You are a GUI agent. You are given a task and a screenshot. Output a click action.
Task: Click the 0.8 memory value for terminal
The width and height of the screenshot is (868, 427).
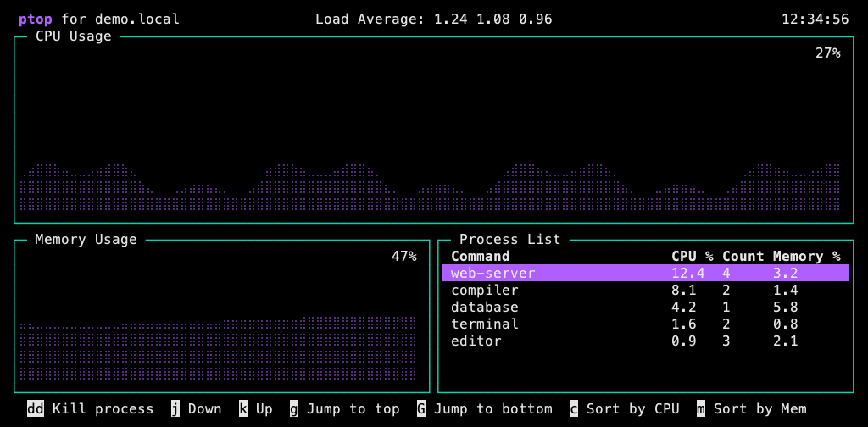(x=786, y=324)
